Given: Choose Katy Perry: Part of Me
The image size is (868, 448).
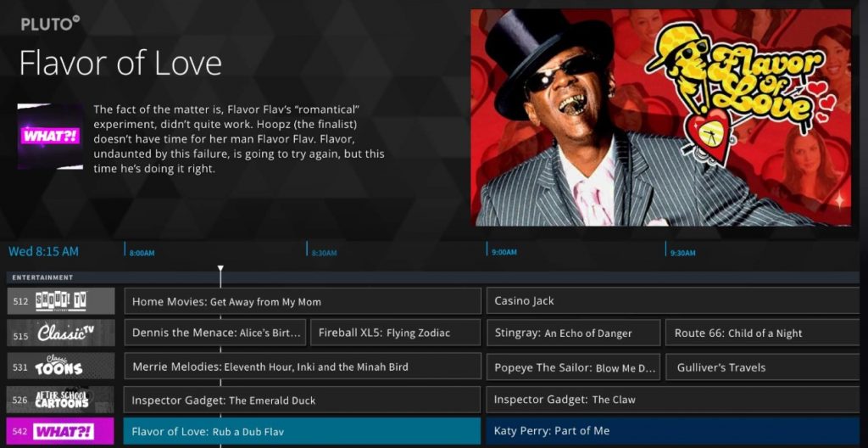Looking at the screenshot, I should [x=676, y=431].
